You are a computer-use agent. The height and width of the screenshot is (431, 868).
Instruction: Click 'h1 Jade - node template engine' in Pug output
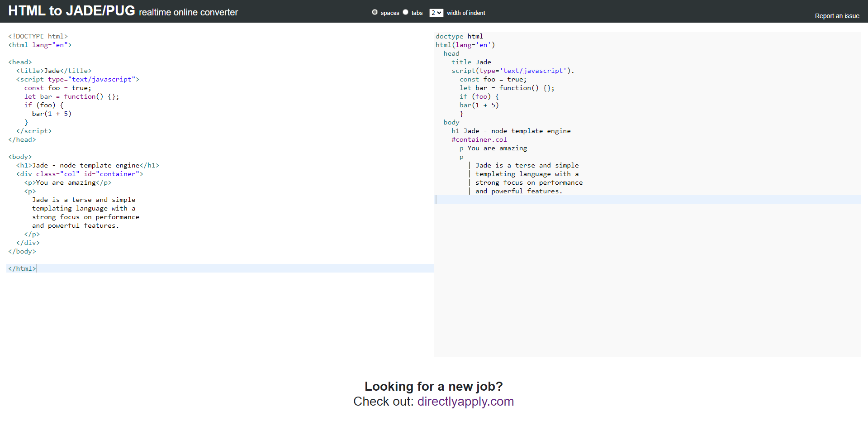click(511, 131)
